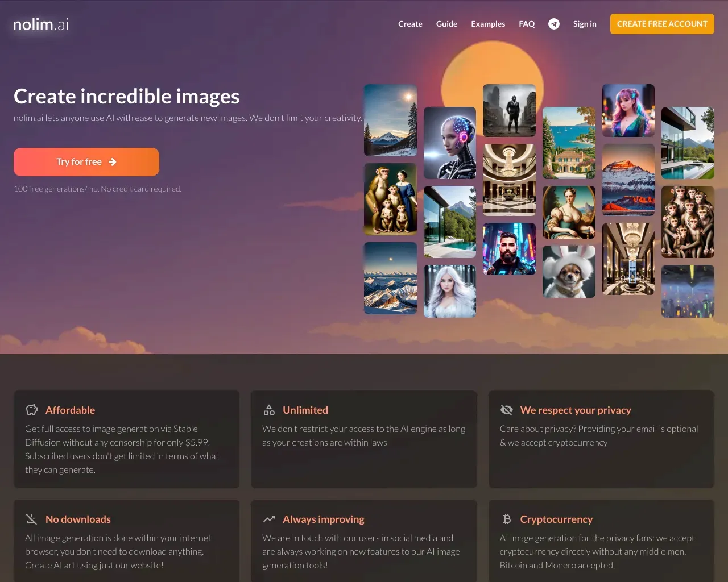The image size is (728, 582).
Task: Click the Try for free button
Action: click(86, 162)
